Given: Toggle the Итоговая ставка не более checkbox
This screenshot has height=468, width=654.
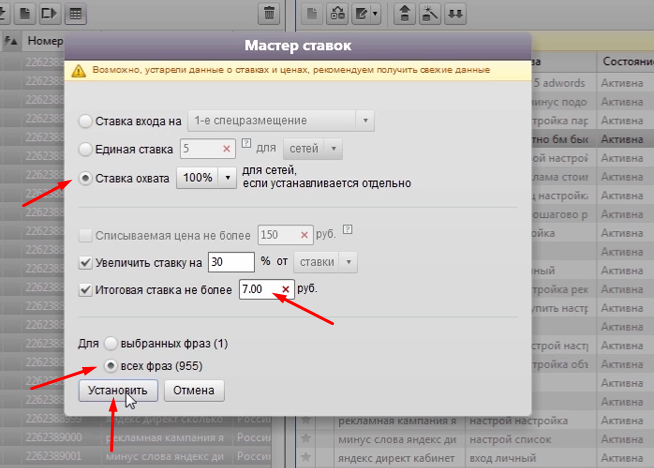Looking at the screenshot, I should (x=86, y=290).
